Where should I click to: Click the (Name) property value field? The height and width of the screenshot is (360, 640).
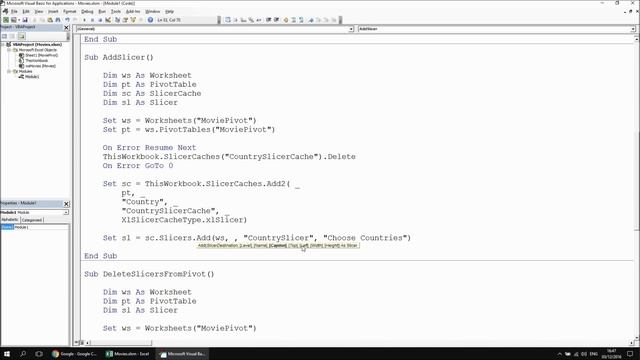[x=41, y=227]
